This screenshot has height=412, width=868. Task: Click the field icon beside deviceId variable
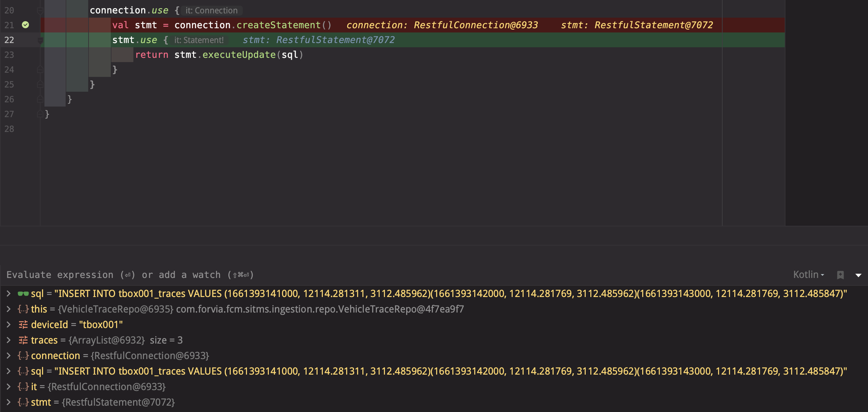[23, 325]
